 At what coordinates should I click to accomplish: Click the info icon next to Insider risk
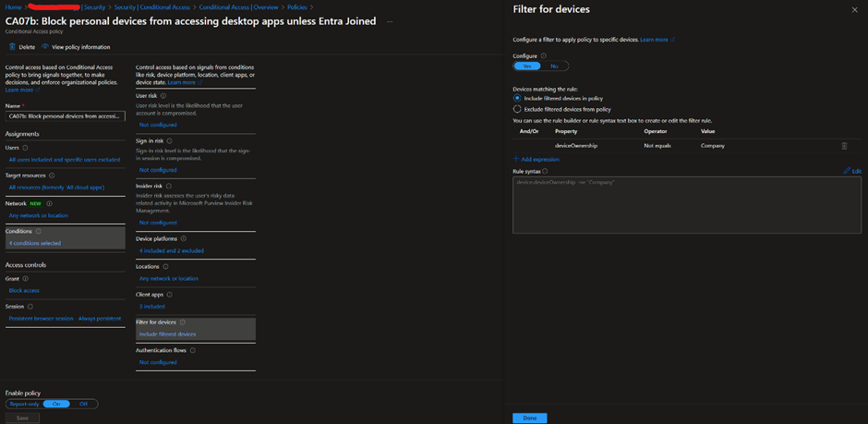pyautogui.click(x=169, y=187)
